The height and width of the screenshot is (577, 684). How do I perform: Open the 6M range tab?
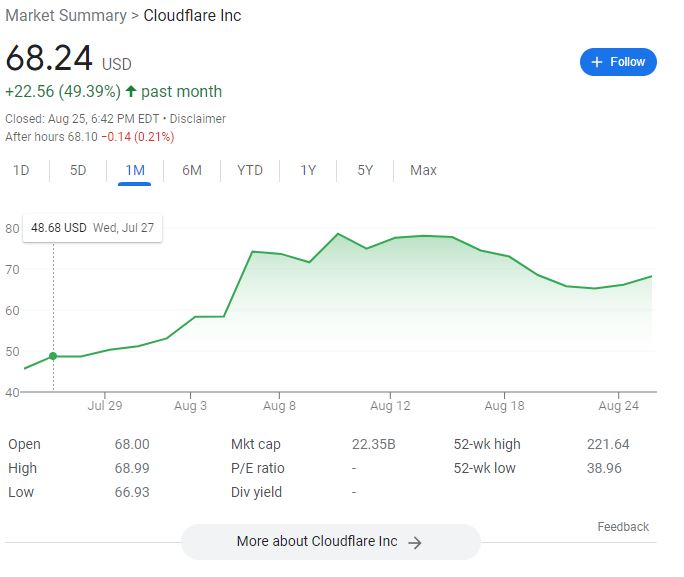pos(192,170)
